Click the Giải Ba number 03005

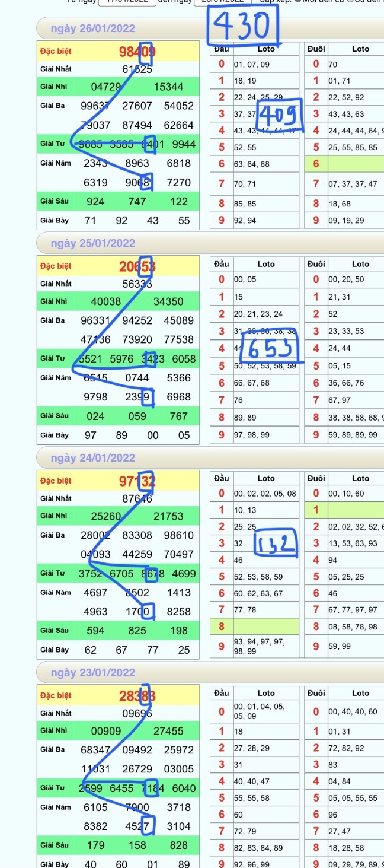tap(179, 769)
